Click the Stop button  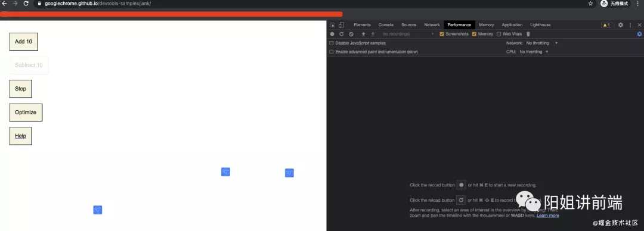point(20,89)
